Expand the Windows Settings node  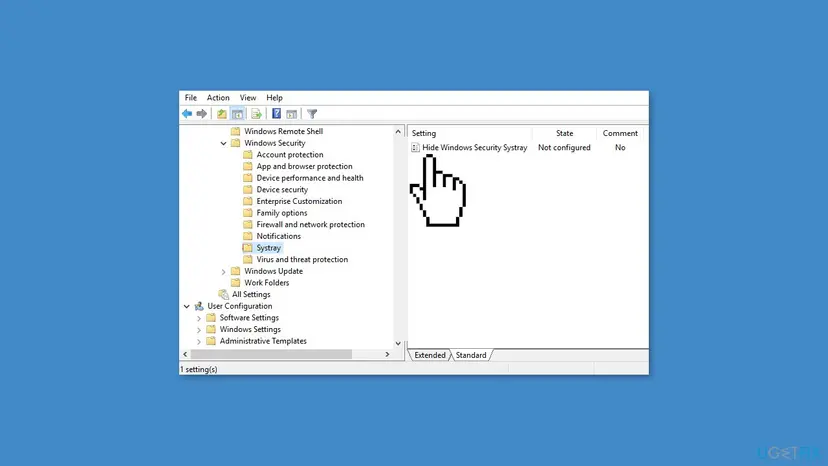pos(199,330)
